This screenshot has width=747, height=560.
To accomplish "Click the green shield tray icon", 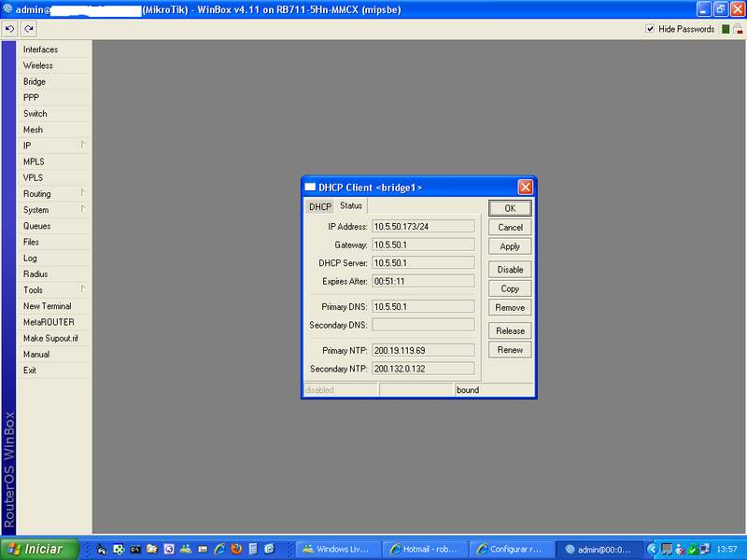I will point(693,549).
